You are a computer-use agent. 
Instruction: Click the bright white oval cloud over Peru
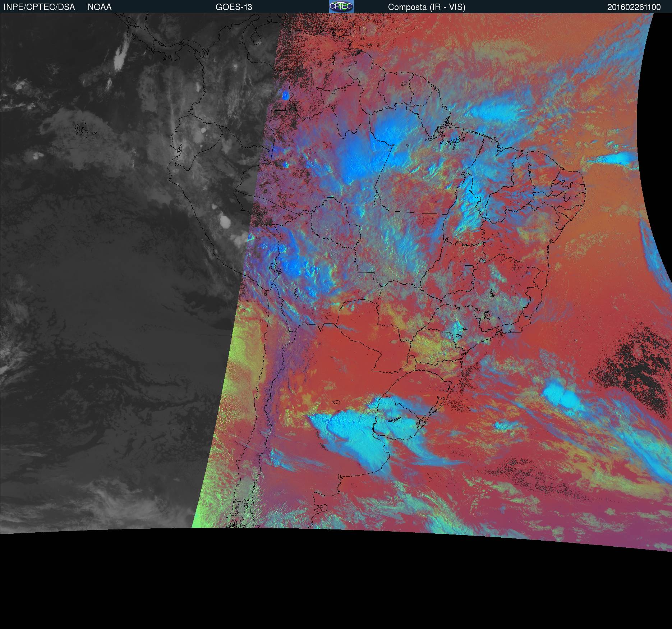[226, 221]
